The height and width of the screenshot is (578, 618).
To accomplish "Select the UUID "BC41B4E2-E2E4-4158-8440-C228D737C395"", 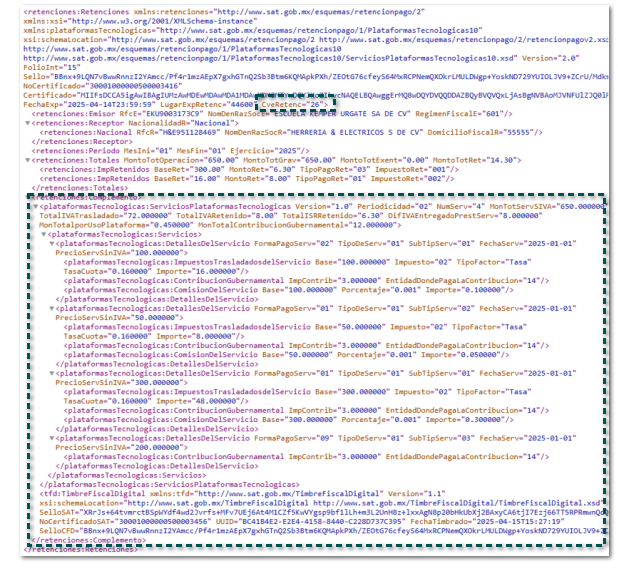I will [311, 522].
